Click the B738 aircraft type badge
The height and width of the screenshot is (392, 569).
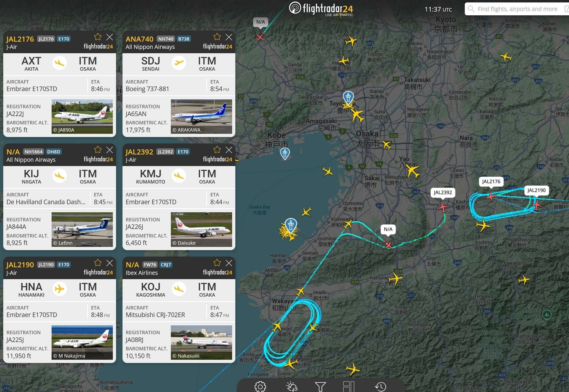[184, 39]
